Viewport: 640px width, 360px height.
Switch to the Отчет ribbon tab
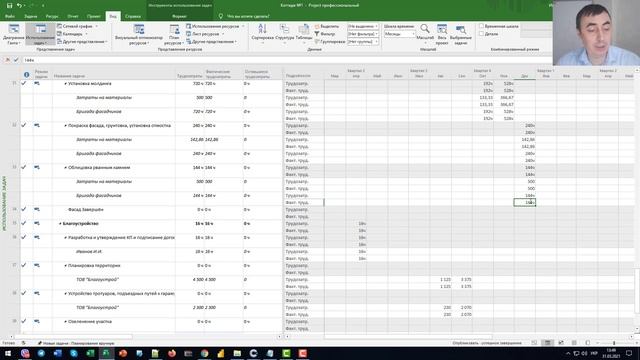point(73,16)
